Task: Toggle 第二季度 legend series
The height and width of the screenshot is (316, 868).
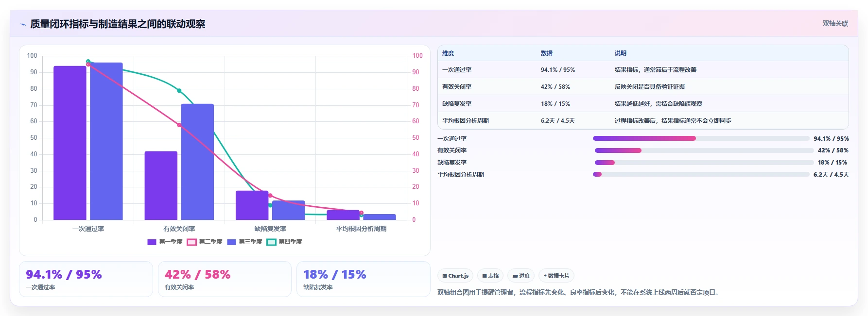Action: (205, 242)
